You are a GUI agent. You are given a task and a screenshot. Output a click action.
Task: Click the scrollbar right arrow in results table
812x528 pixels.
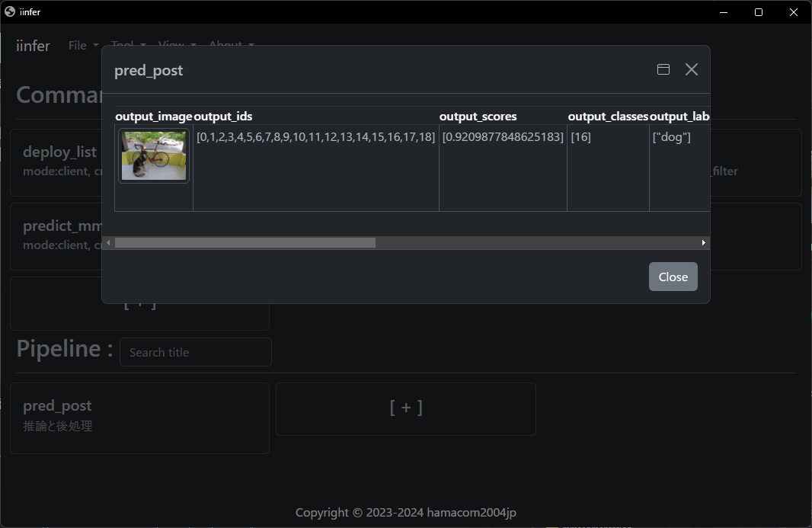click(703, 243)
